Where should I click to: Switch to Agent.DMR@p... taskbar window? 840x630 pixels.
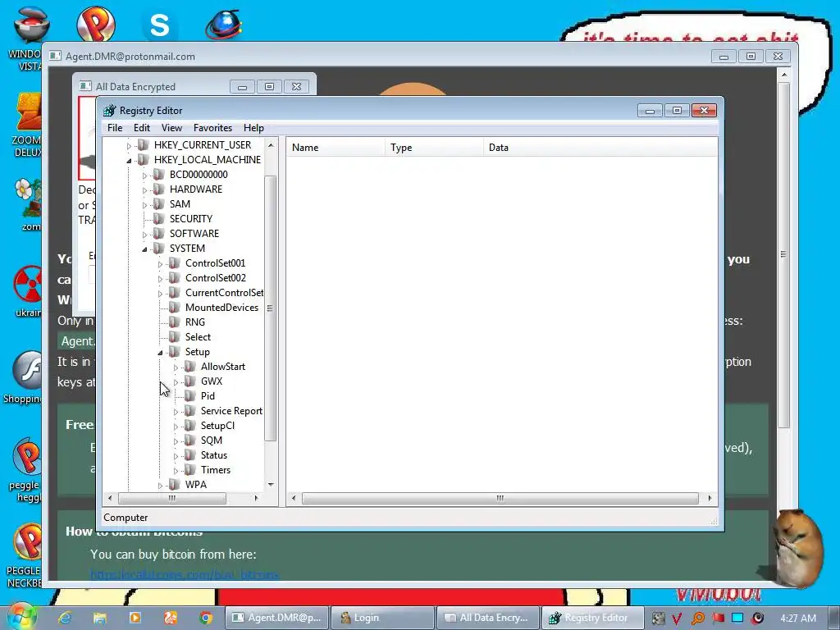point(276,618)
